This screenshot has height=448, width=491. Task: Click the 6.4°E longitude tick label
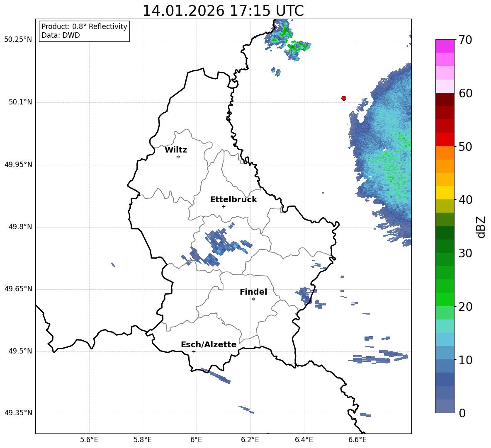(304, 440)
